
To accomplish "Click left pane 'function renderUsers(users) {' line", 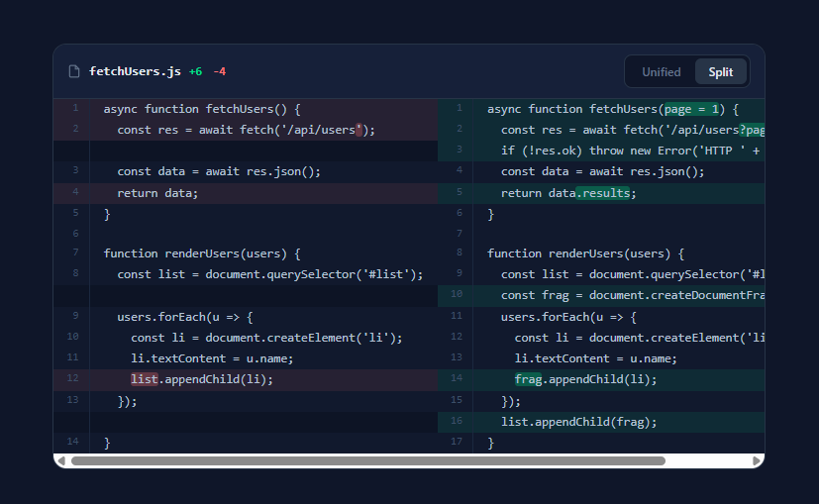I will [x=246, y=253].
